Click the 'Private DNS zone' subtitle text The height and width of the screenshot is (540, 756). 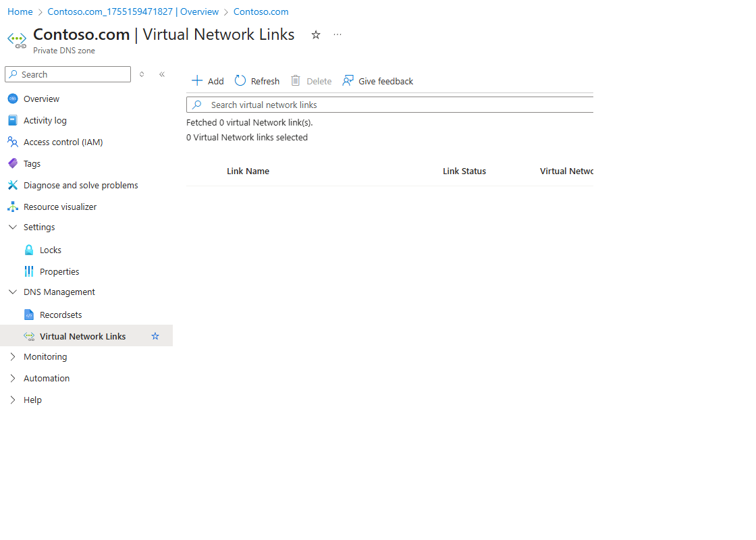[64, 51]
